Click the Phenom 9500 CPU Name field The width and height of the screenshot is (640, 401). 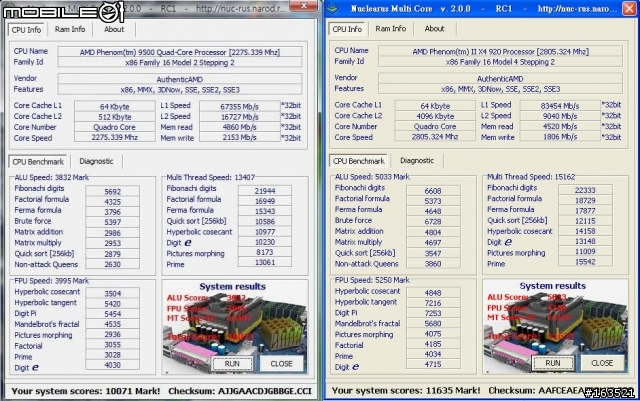point(180,52)
